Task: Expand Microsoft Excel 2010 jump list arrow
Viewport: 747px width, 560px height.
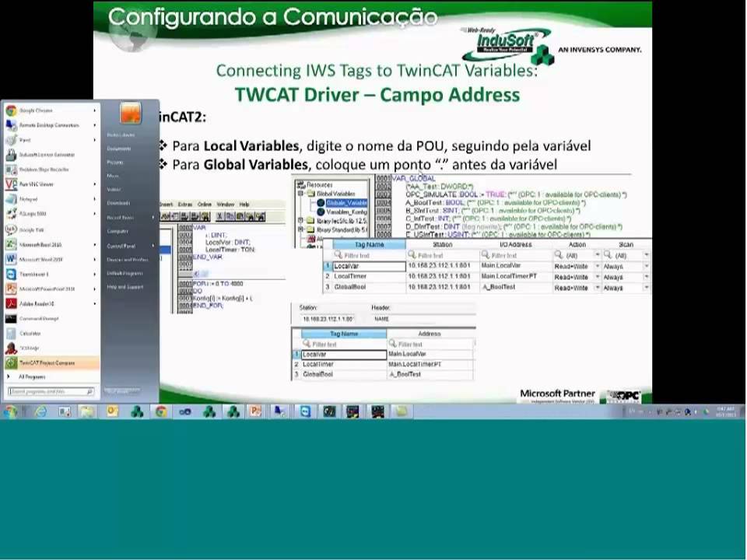Action: 94,245
